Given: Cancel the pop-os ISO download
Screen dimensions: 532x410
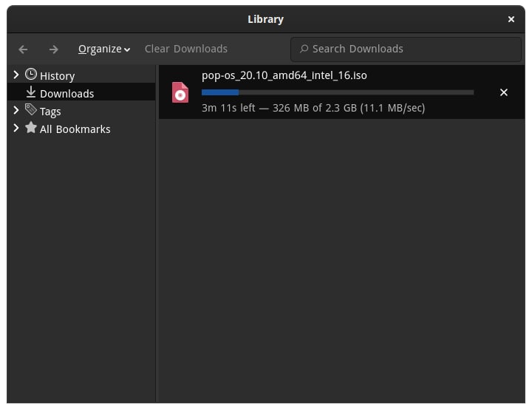Looking at the screenshot, I should (504, 92).
